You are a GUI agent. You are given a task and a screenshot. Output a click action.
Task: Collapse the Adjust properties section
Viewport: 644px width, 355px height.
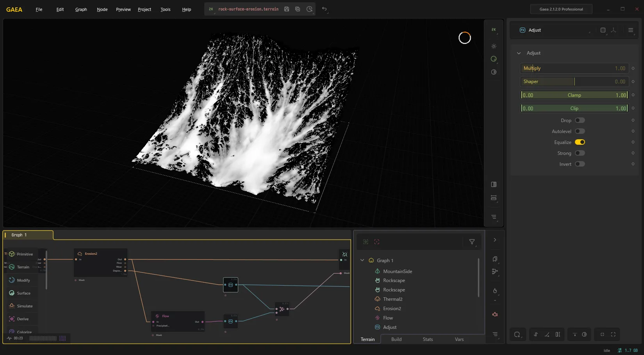click(x=519, y=53)
